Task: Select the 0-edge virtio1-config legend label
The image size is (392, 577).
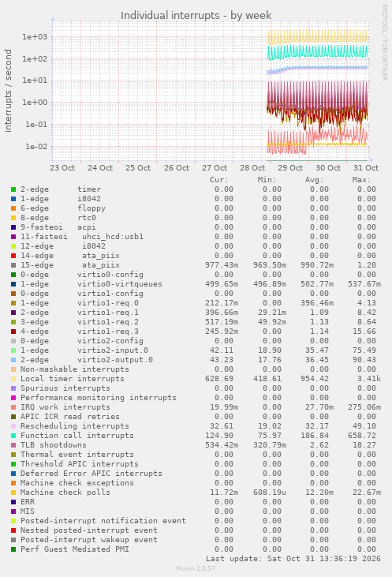Action: 82,294
